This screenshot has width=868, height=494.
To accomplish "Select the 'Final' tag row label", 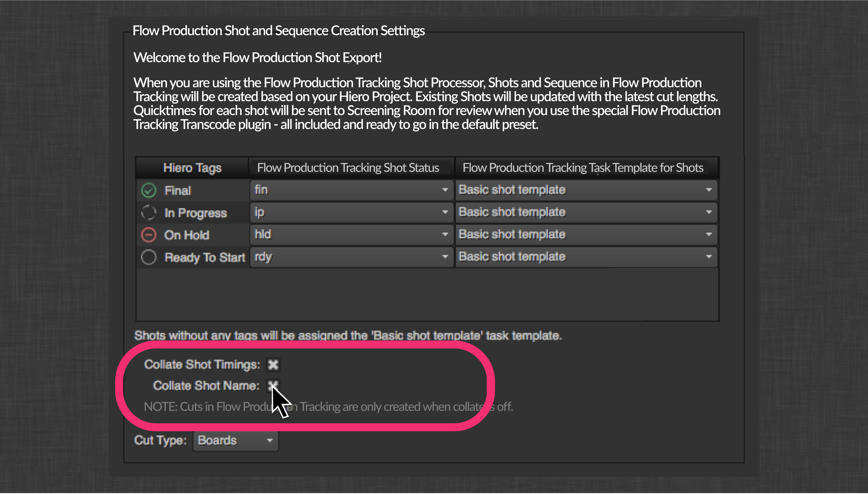I will [178, 191].
